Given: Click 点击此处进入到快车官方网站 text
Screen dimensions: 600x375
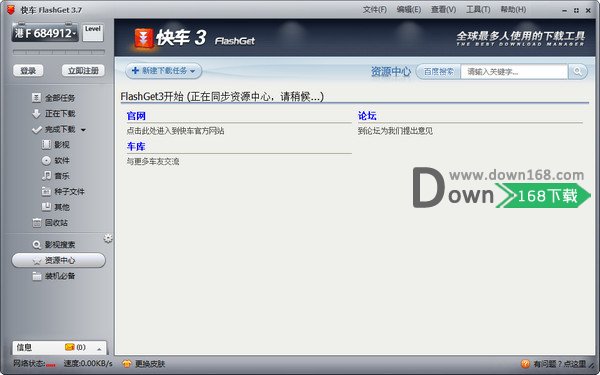Looking at the screenshot, I should pyautogui.click(x=175, y=131).
